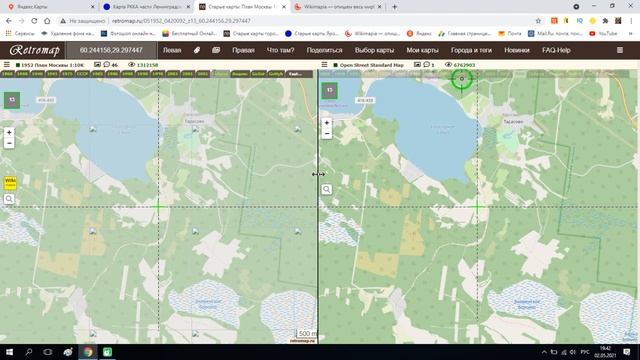Open the Новинки page
Screen dimensions: 640x360
[x=517, y=50]
